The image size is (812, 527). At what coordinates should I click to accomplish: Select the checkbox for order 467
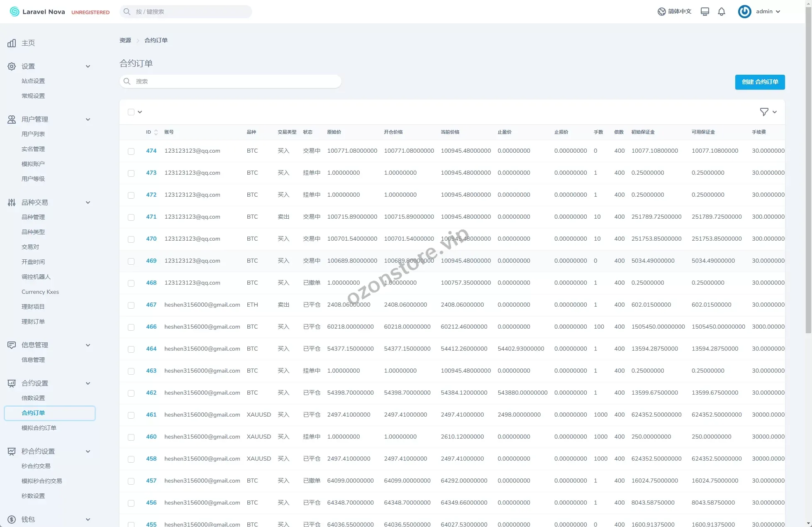131,305
